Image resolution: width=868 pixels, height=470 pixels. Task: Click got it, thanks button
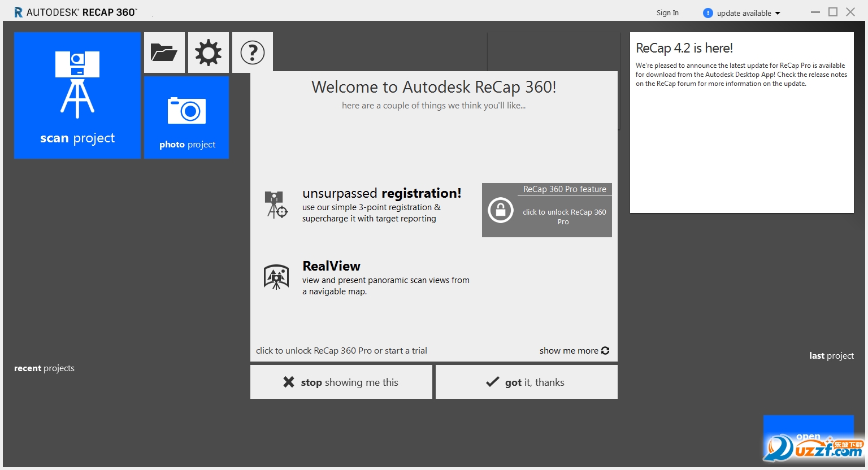527,382
